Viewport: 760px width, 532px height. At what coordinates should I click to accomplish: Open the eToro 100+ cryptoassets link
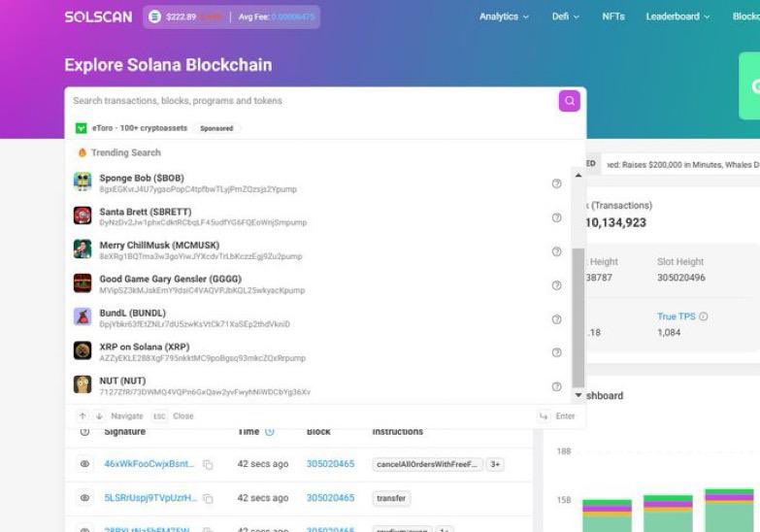pyautogui.click(x=140, y=128)
